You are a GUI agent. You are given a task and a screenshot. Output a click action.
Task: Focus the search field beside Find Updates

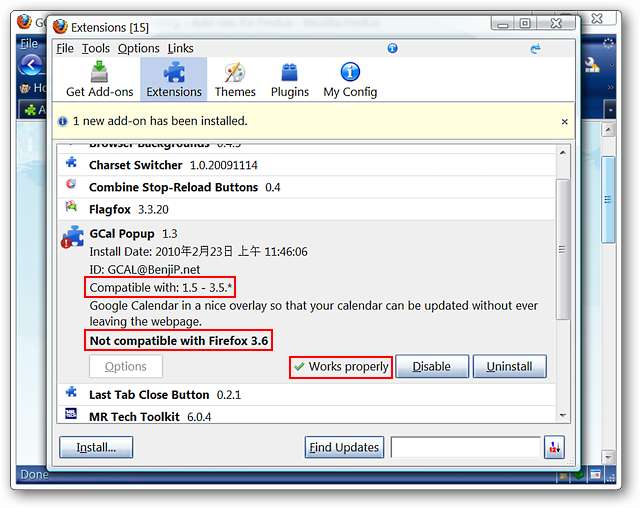[465, 447]
